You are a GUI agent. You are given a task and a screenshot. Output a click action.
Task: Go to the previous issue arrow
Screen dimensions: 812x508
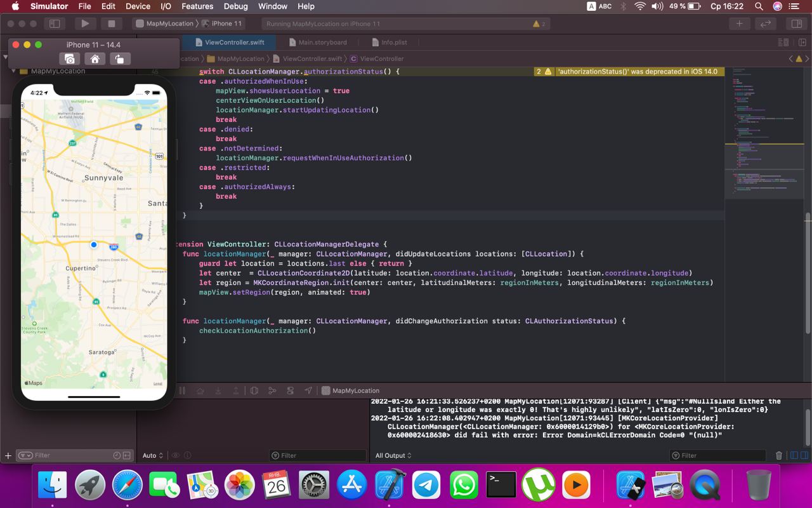click(x=790, y=58)
